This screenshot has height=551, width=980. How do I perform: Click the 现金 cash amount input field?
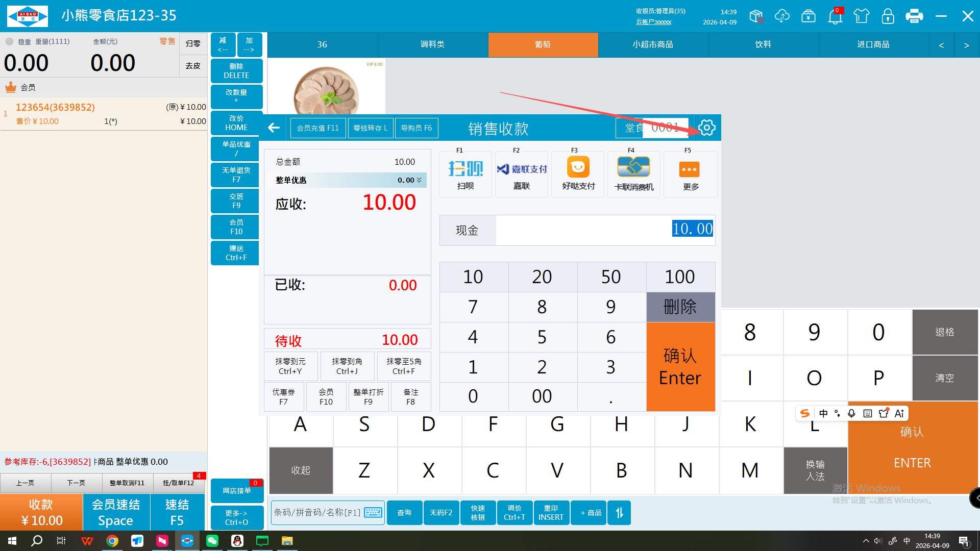tap(605, 230)
